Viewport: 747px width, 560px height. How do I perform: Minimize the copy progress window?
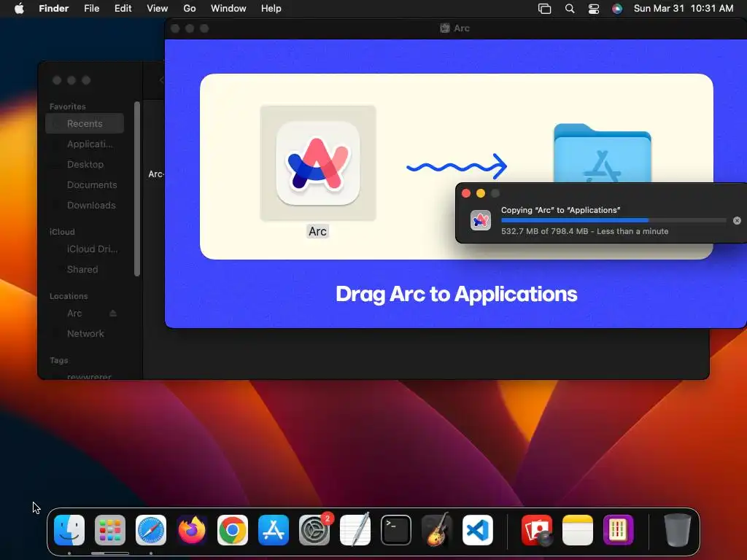(x=481, y=192)
